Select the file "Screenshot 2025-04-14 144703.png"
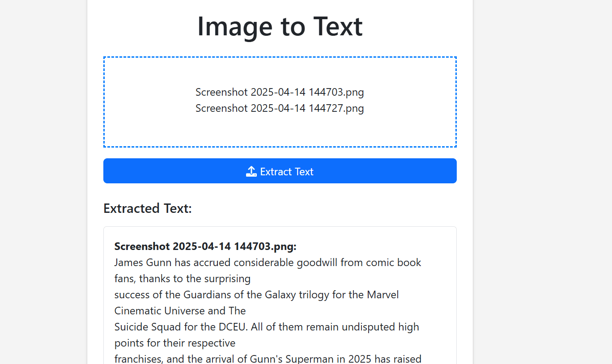Viewport: 612px width, 364px height. click(x=280, y=92)
